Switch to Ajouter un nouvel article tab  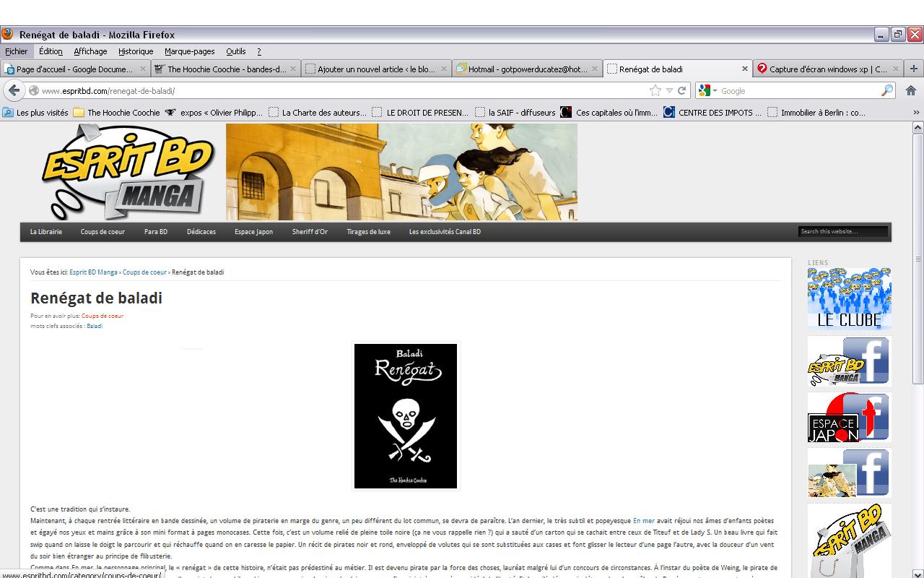pos(376,69)
